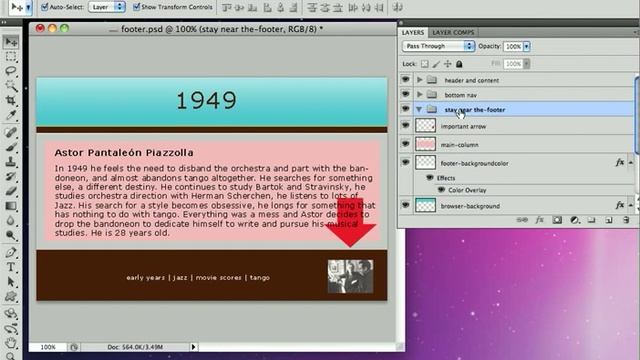Image resolution: width=640 pixels, height=360 pixels.
Task: Select the Type tool
Action: (11, 267)
